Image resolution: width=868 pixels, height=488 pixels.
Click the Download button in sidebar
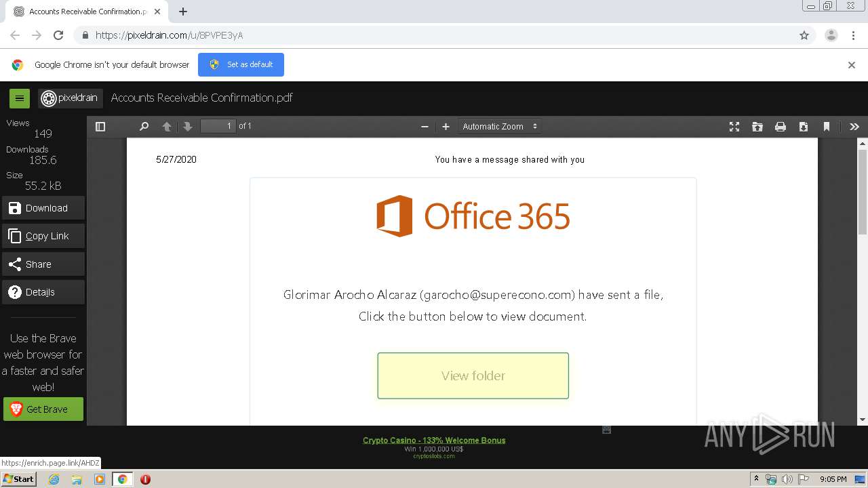[x=43, y=208]
